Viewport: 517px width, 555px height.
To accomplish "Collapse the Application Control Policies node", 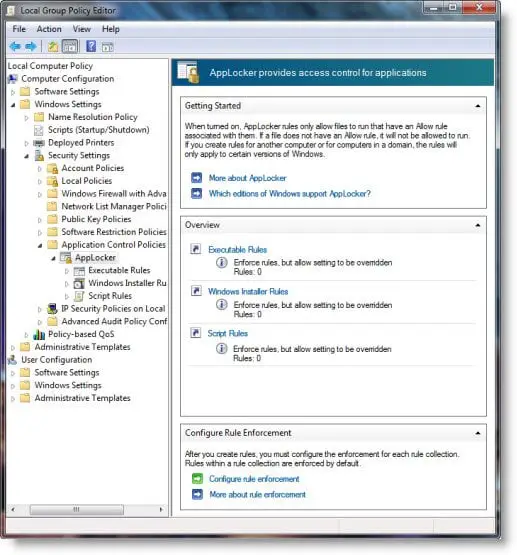I will tap(40, 245).
